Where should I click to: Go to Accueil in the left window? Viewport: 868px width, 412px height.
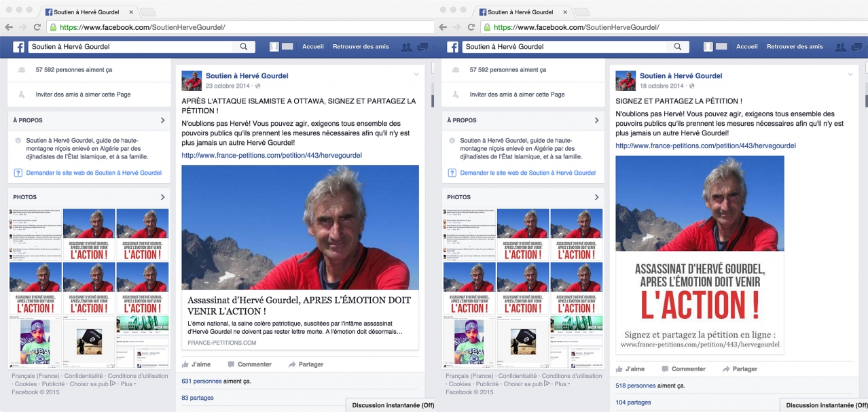tap(313, 47)
